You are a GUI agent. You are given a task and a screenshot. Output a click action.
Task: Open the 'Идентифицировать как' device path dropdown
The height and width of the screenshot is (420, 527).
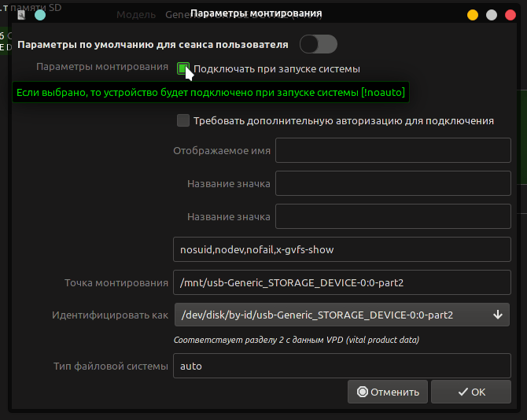click(x=341, y=315)
